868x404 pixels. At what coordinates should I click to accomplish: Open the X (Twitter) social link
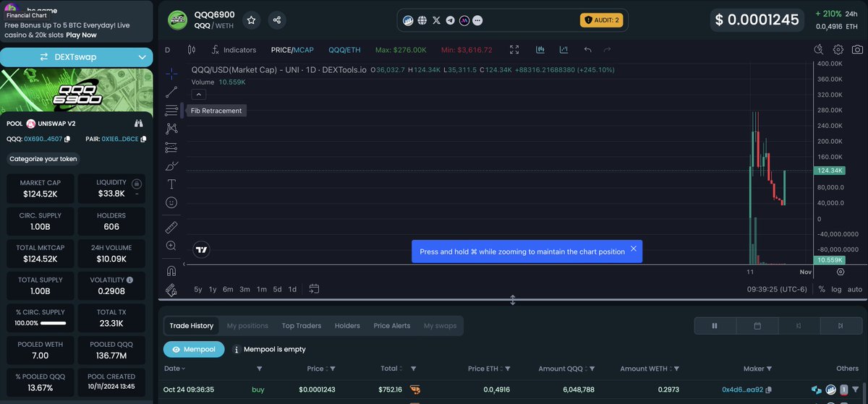click(x=436, y=20)
